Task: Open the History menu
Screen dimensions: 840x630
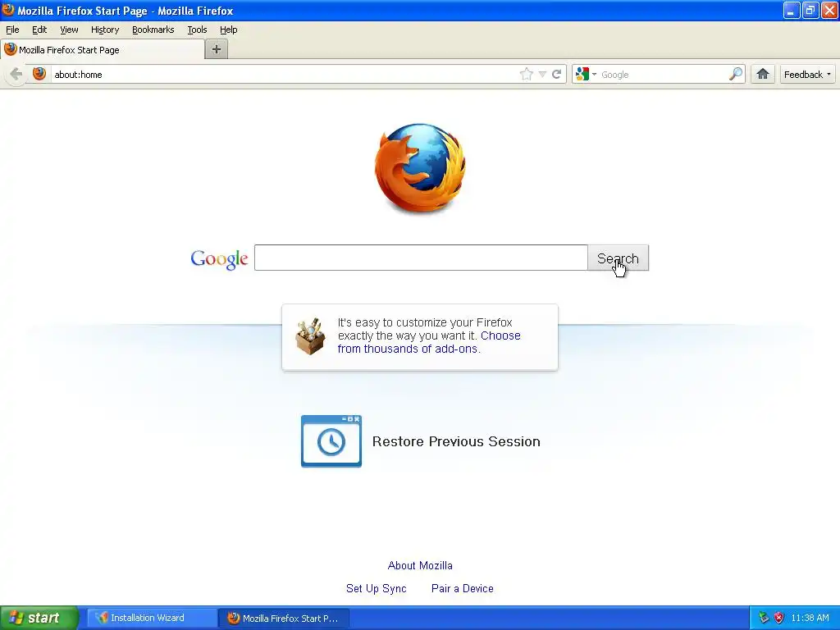Action: click(x=105, y=30)
